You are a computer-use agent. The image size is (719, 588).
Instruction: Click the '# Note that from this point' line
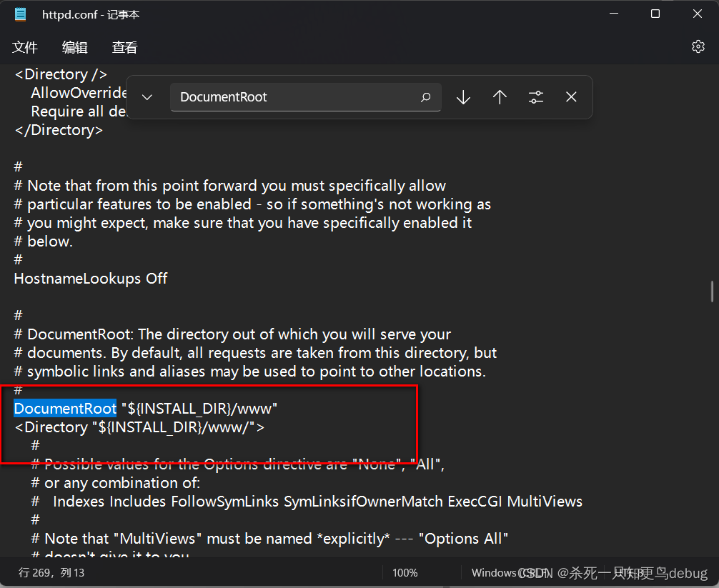pos(229,186)
